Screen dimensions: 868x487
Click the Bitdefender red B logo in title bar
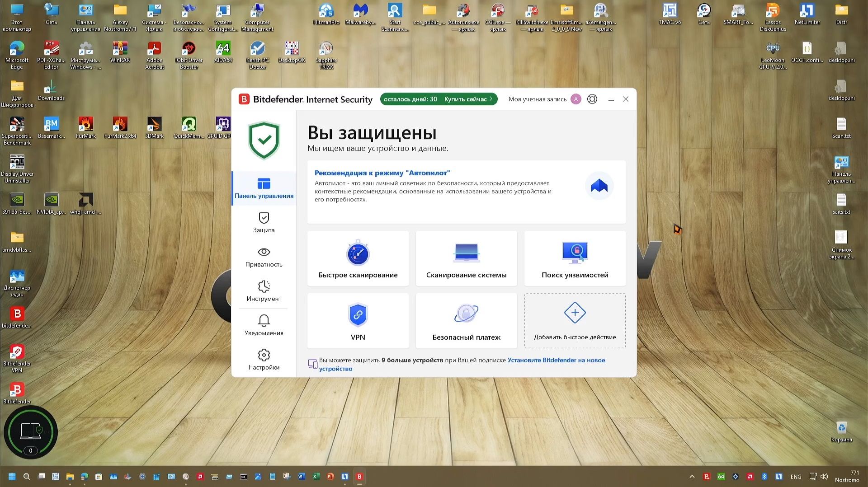tap(244, 99)
